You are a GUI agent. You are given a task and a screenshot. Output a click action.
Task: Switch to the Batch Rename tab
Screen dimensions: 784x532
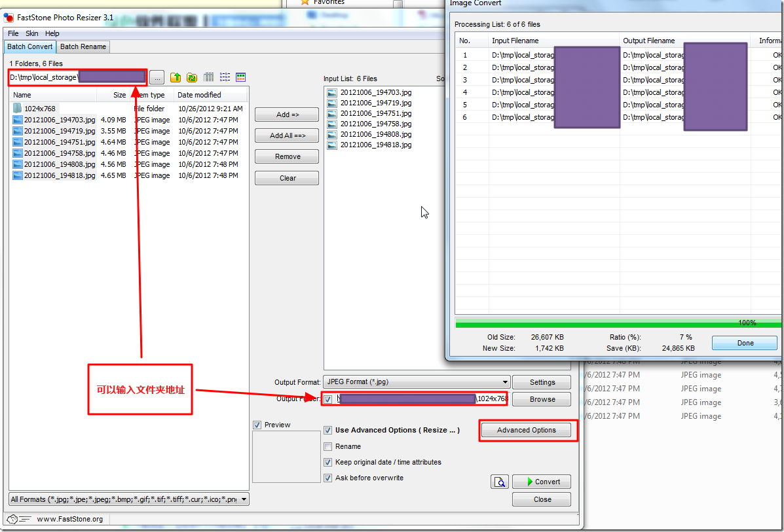83,46
